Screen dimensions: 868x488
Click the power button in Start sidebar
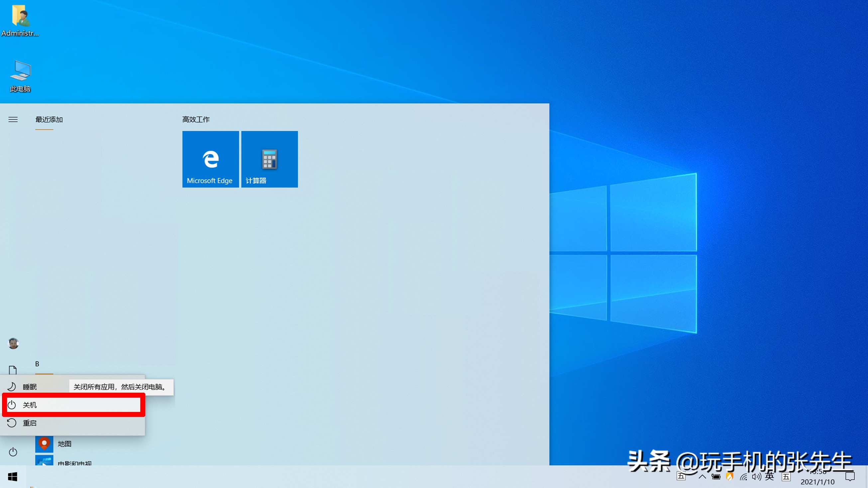click(x=13, y=452)
